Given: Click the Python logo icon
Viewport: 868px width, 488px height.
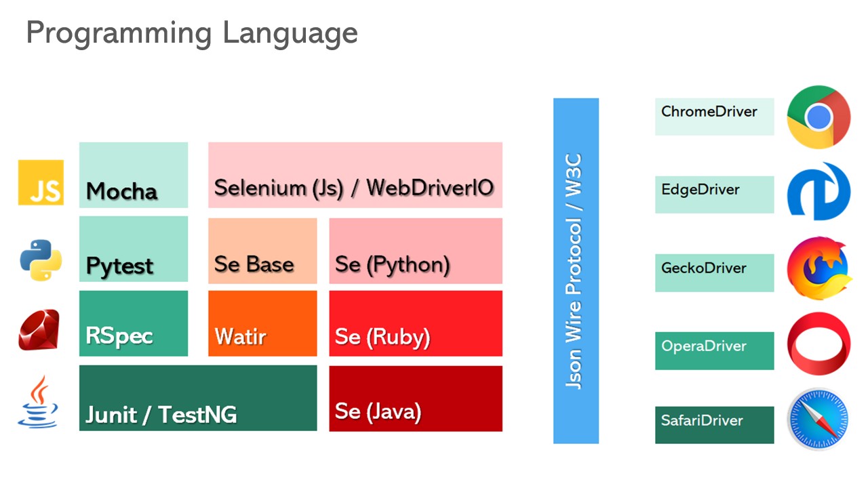Looking at the screenshot, I should [x=41, y=261].
